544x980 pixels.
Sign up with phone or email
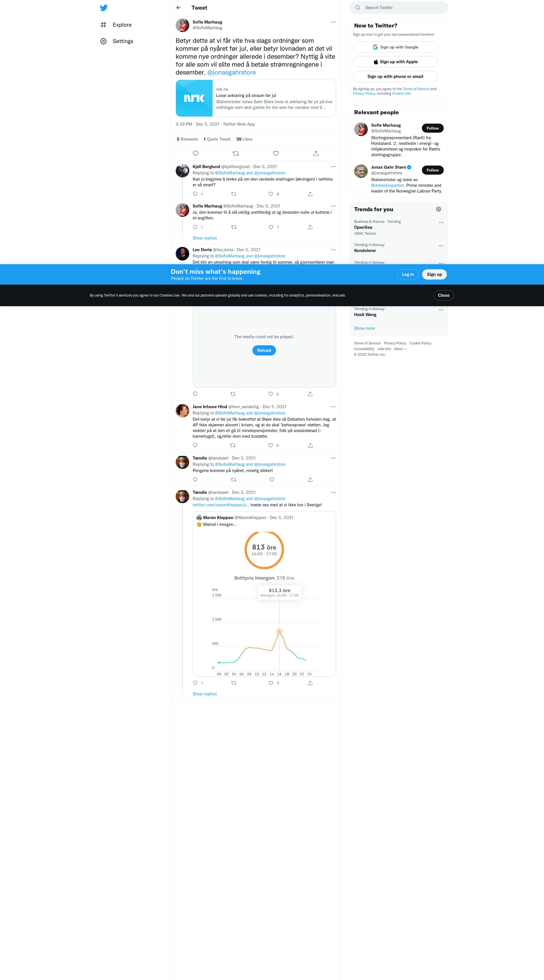395,77
